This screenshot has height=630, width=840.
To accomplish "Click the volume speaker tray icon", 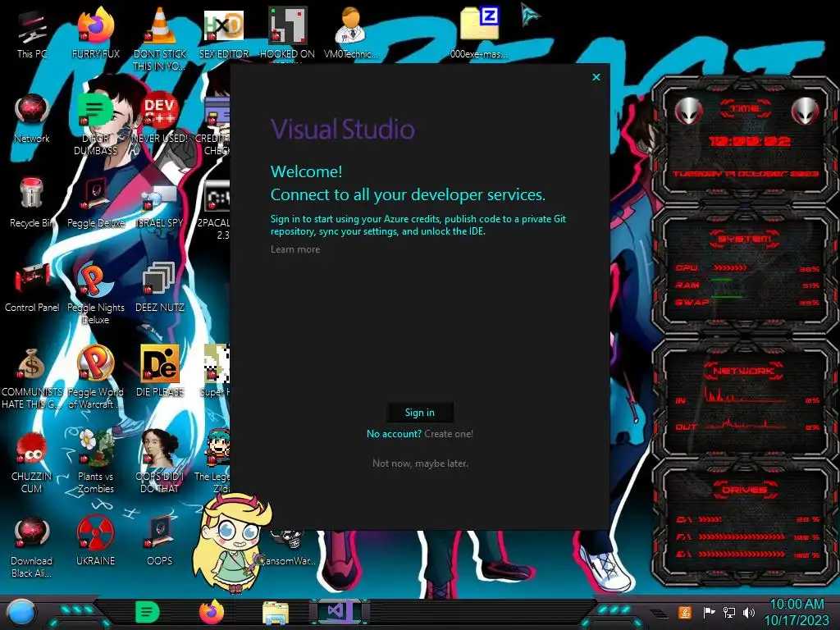I will coord(749,612).
